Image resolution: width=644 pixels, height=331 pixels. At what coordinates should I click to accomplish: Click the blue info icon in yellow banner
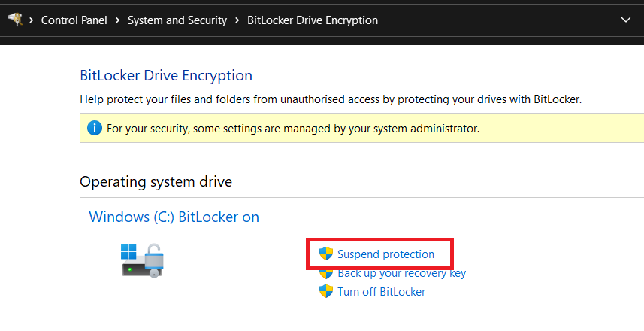click(94, 128)
